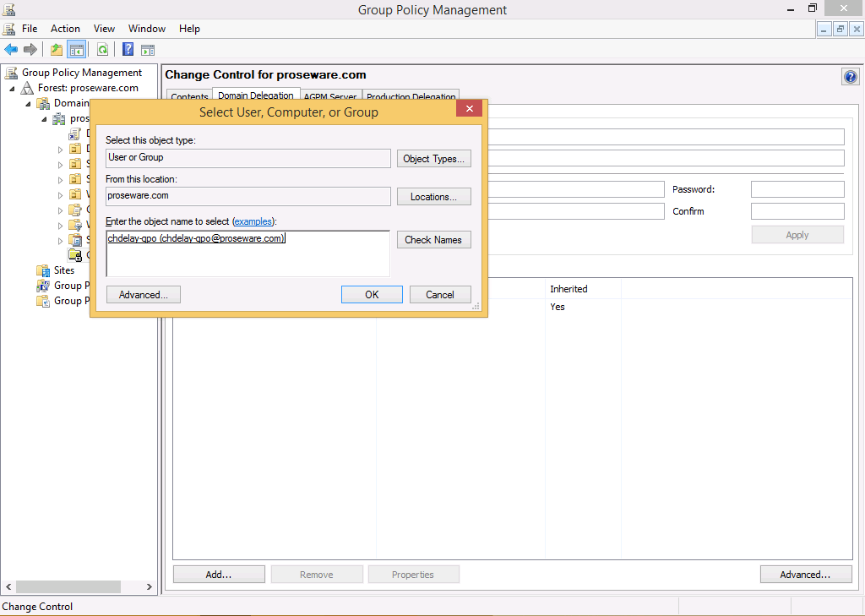865x616 pixels.
Task: Collapse the Domains tree node arrow
Action: click(28, 104)
